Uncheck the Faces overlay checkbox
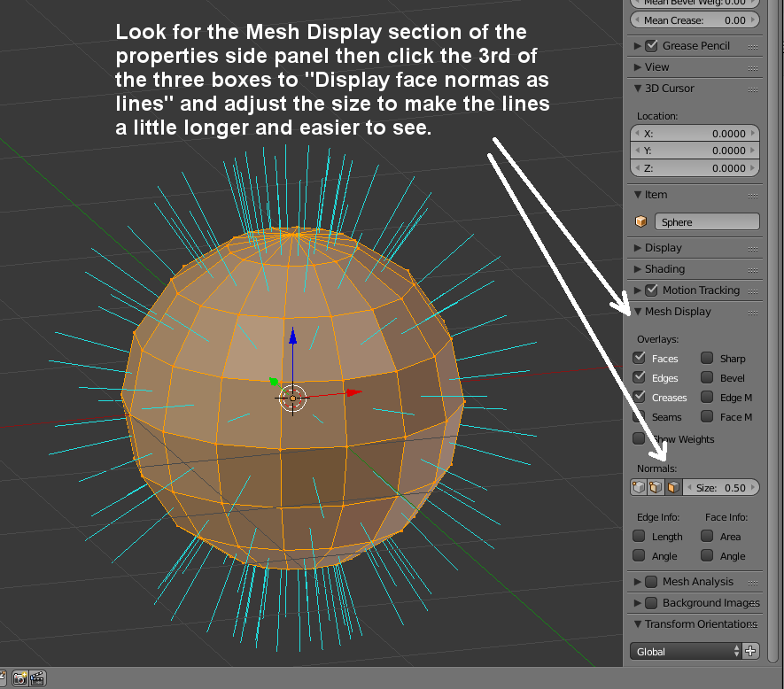The height and width of the screenshot is (689, 784). click(639, 358)
